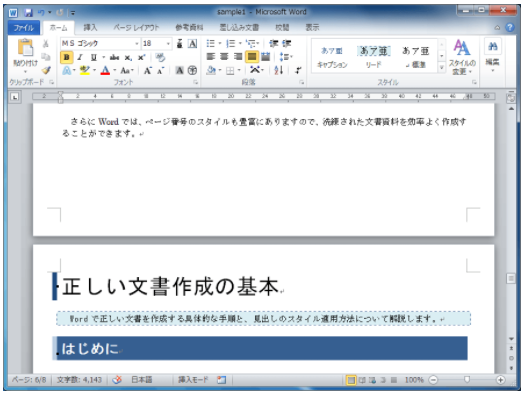This screenshot has height=394, width=522.
Task: Switch to the ホーム tab
Action: pos(58,28)
